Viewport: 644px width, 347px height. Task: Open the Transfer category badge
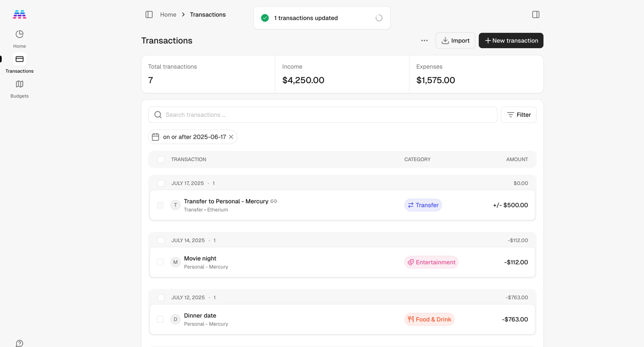click(423, 205)
